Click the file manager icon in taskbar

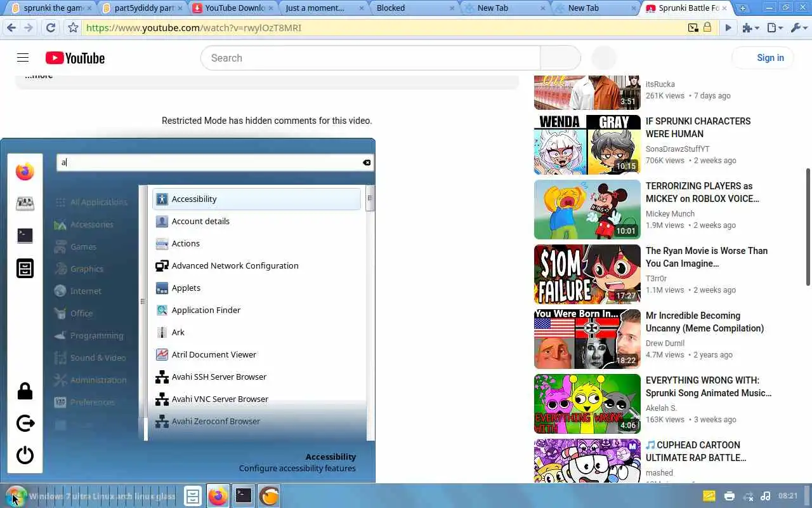pos(192,496)
